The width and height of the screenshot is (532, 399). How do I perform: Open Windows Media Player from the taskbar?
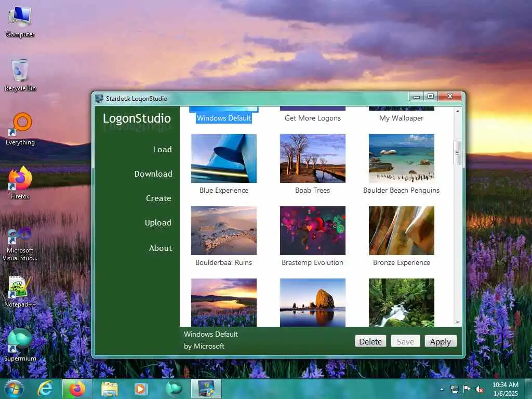pyautogui.click(x=141, y=389)
